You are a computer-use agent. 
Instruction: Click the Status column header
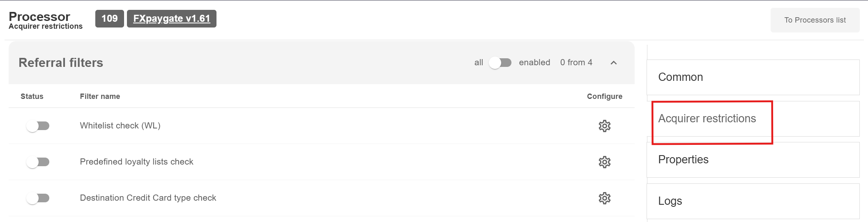coord(32,96)
